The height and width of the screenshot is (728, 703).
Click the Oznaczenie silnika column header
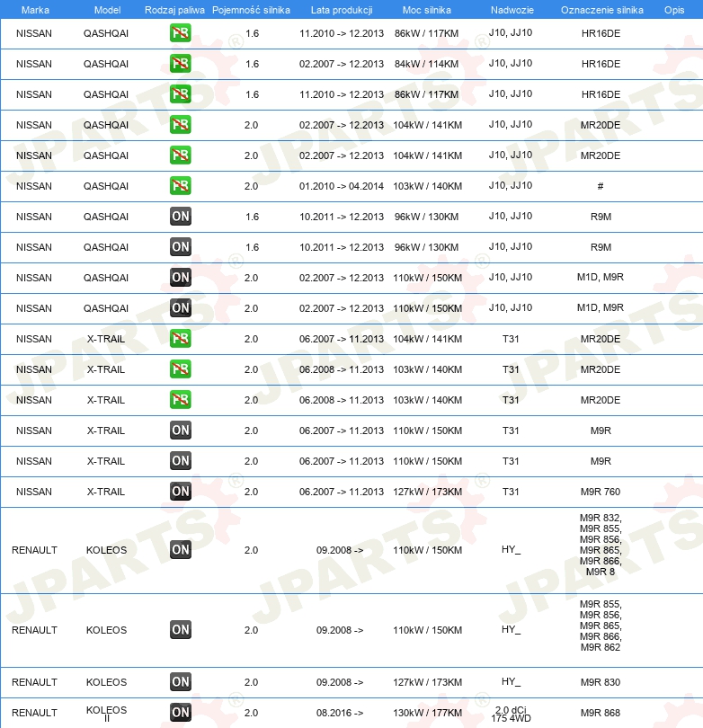point(602,10)
